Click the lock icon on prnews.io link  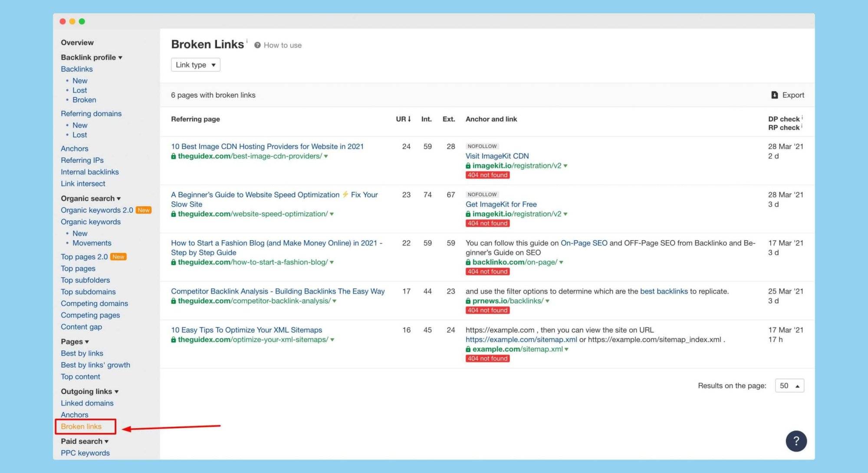(469, 301)
